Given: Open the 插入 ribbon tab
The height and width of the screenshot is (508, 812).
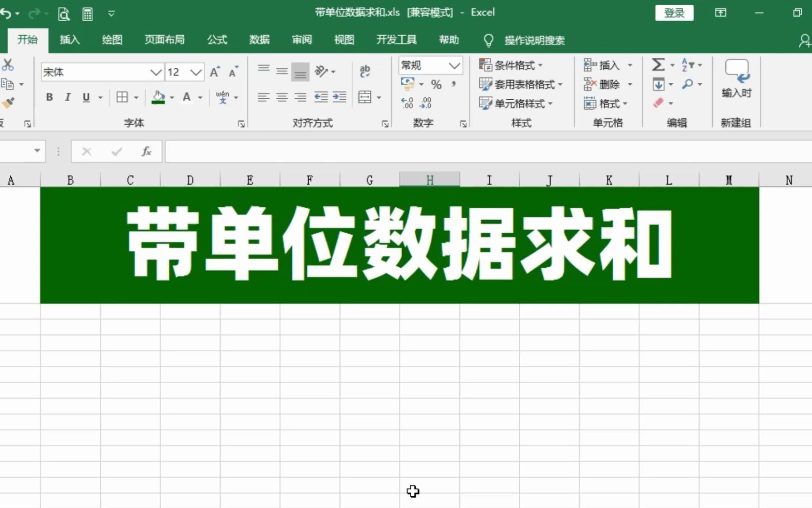Looking at the screenshot, I should [x=70, y=40].
